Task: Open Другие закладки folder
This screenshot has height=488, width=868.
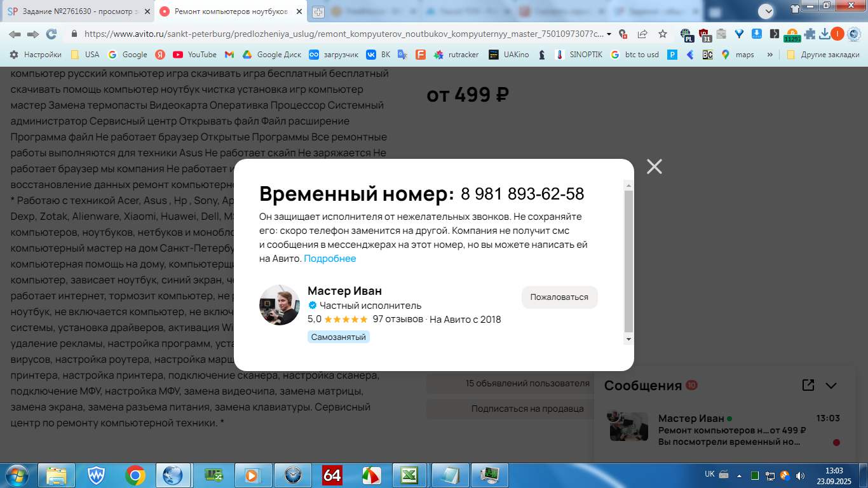Action: tap(823, 55)
